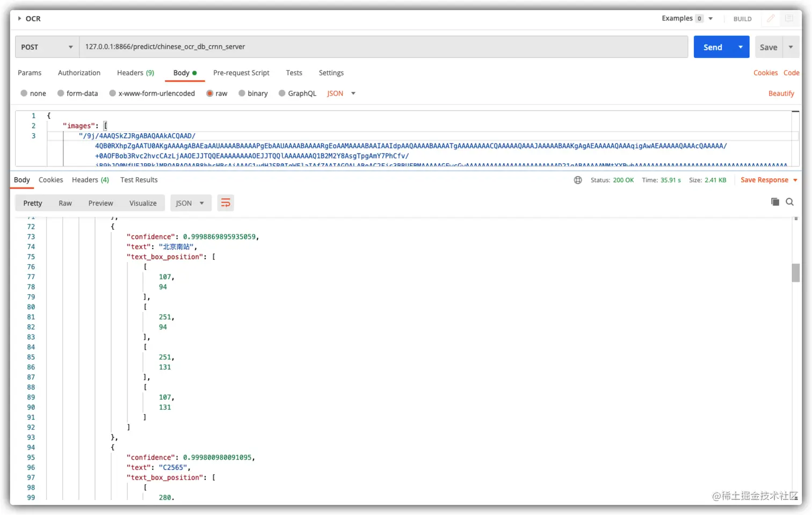Select the Preview response view
812x515 pixels.
[x=100, y=203]
